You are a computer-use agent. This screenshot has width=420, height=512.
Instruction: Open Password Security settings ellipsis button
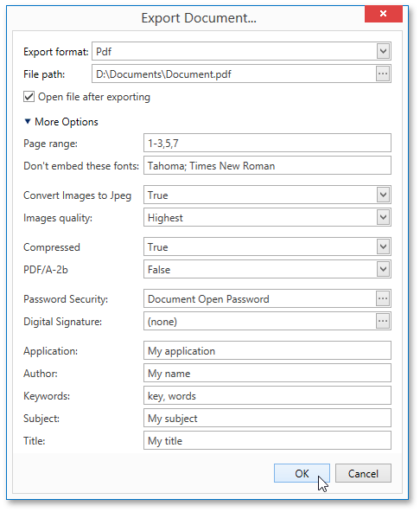pyautogui.click(x=383, y=298)
